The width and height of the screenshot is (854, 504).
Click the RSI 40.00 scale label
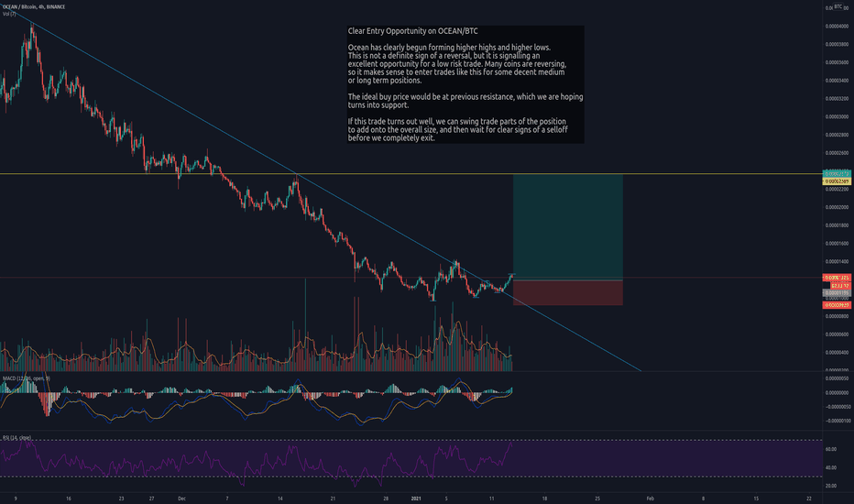[x=831, y=467]
